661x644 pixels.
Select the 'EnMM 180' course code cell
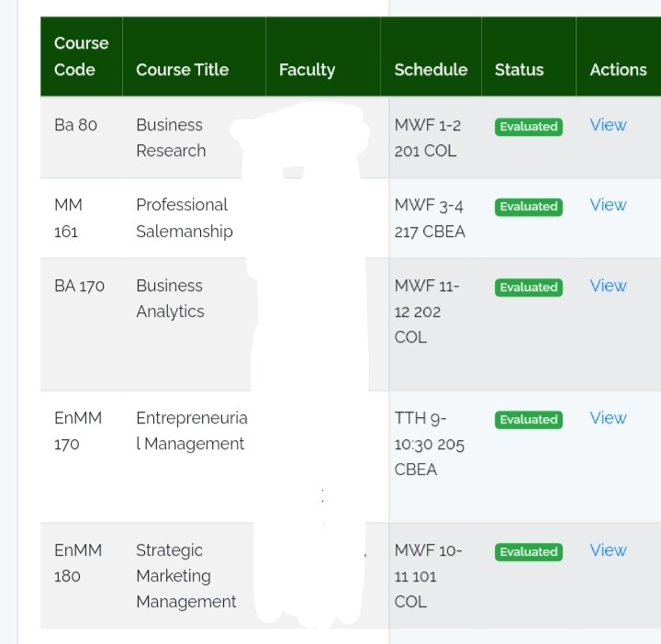coord(78,563)
